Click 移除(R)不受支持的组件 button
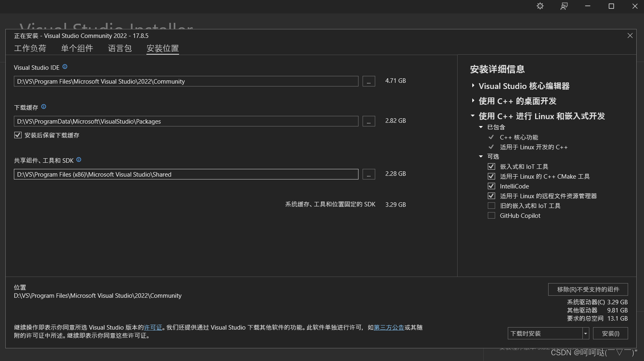Viewport: 644px width, 361px height. click(588, 289)
